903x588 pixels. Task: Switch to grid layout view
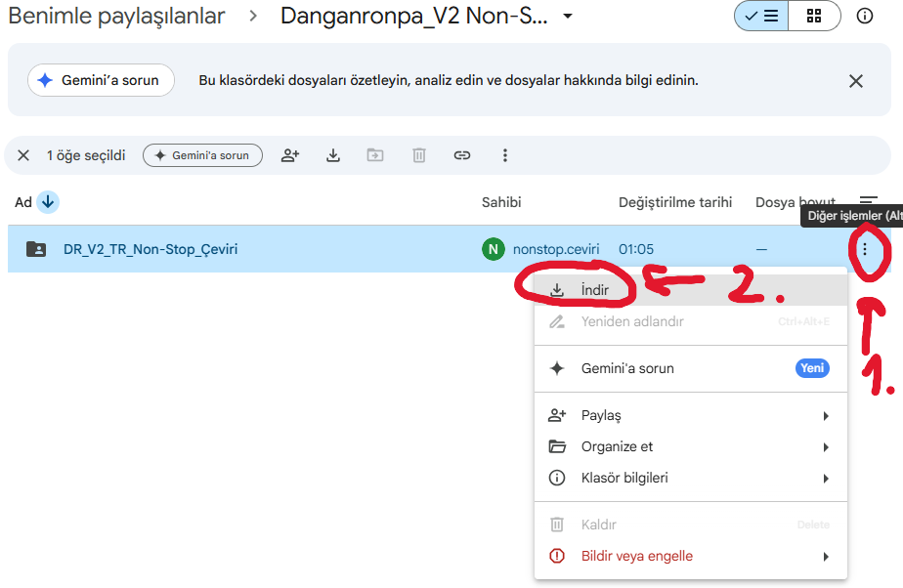point(814,16)
